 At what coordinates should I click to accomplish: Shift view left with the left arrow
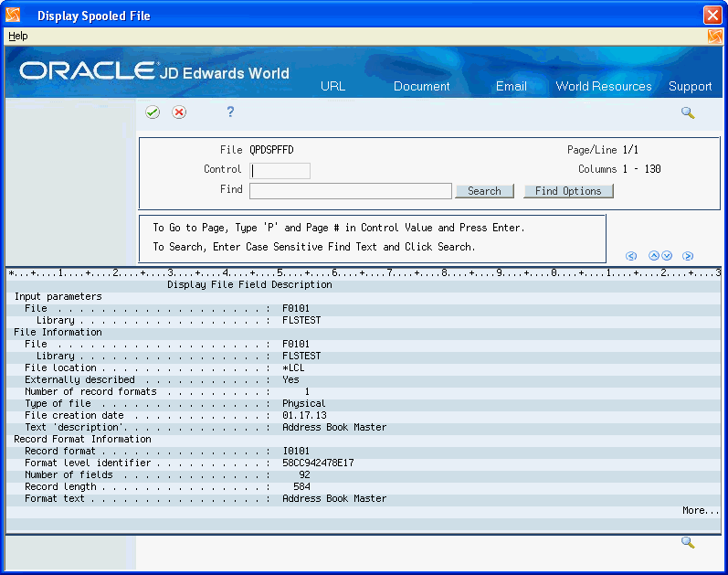click(631, 256)
